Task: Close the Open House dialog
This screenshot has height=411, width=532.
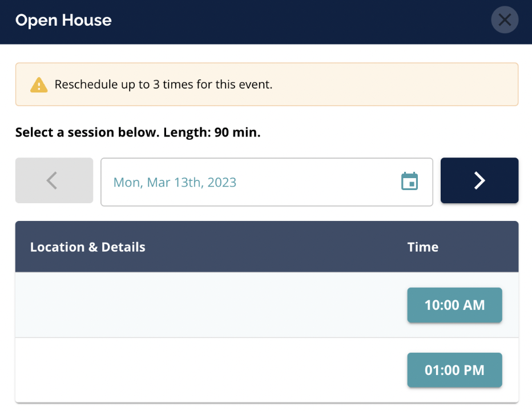Action: point(505,21)
